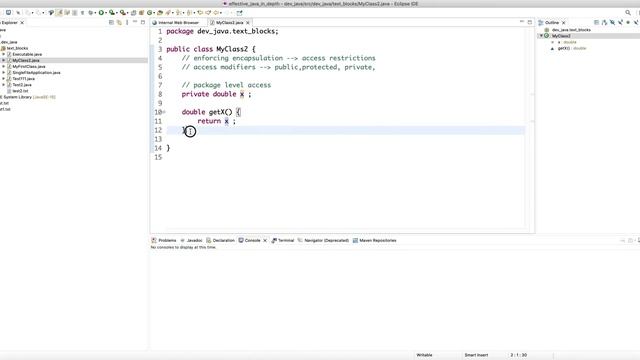Toggle Sort alphabetically in Outline view

click(x=604, y=22)
